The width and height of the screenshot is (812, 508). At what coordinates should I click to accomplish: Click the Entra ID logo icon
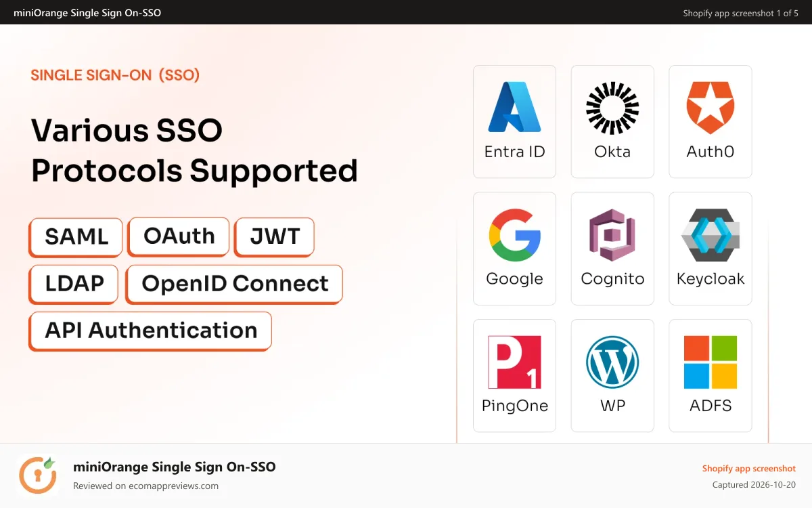pyautogui.click(x=514, y=107)
